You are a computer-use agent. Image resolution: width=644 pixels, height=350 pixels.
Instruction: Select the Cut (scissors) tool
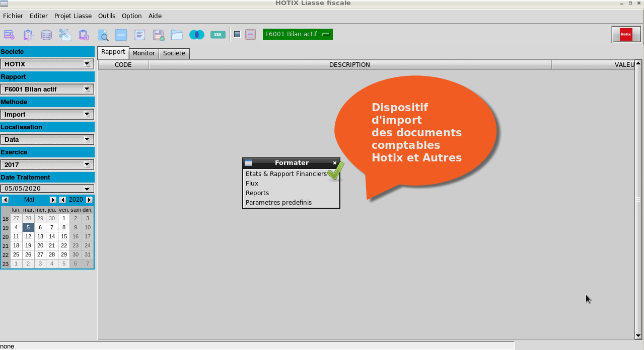click(65, 34)
